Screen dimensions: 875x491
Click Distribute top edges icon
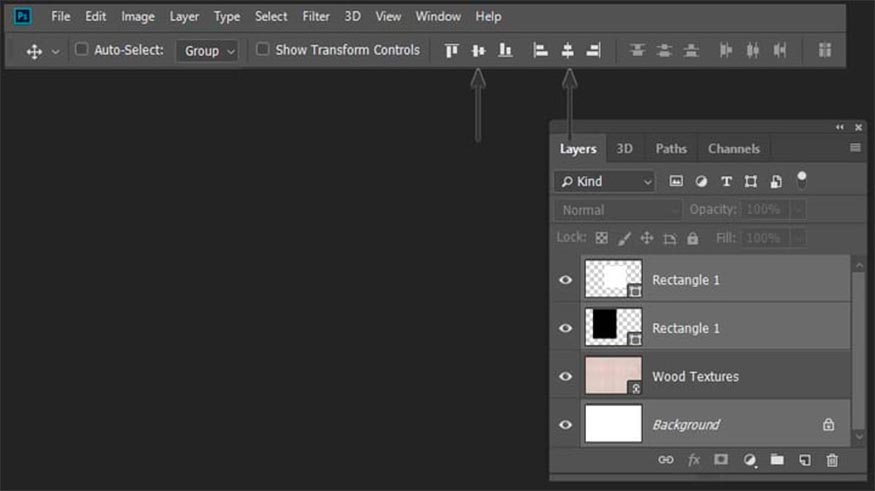tap(637, 51)
